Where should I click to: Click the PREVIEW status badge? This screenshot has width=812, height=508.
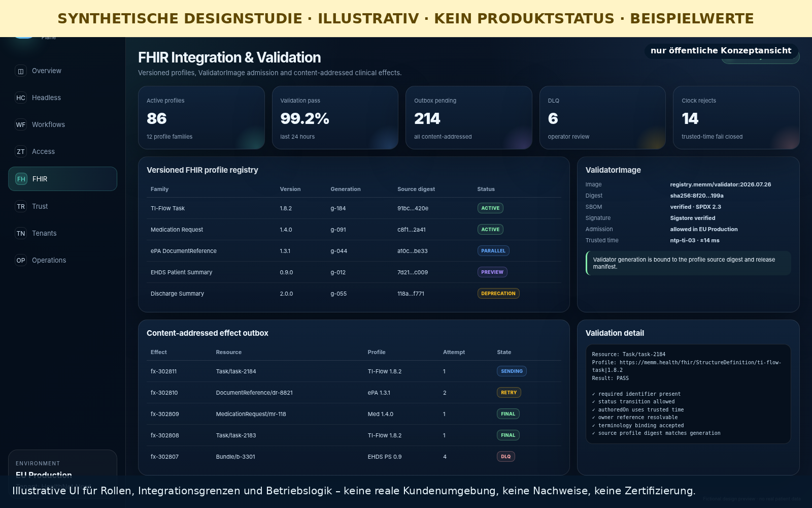[x=492, y=272]
